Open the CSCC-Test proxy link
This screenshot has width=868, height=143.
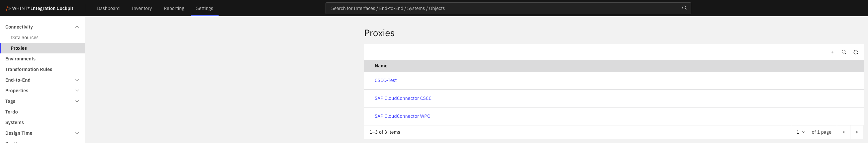point(385,80)
